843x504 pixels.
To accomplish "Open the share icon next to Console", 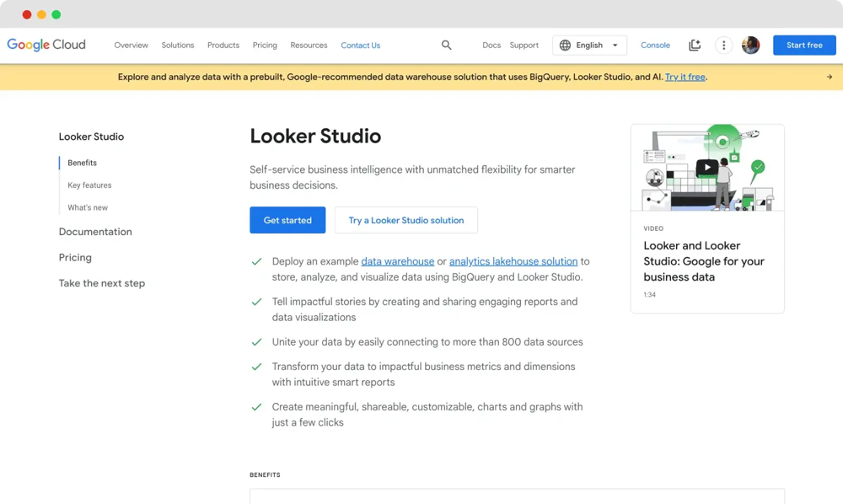I will [694, 45].
